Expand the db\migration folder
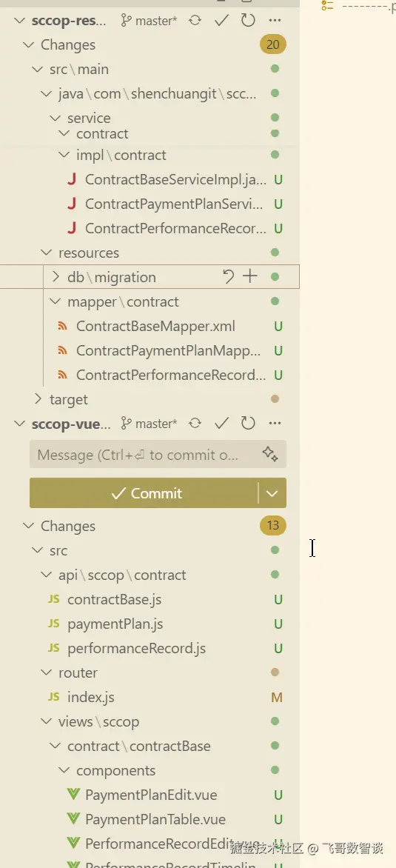Screen dimensions: 396x868 tap(56, 277)
